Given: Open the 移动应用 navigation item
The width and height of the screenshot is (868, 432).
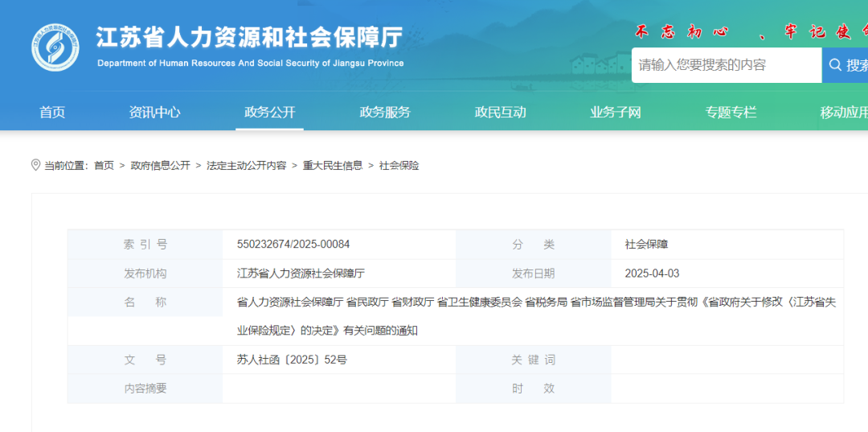Looking at the screenshot, I should 844,113.
